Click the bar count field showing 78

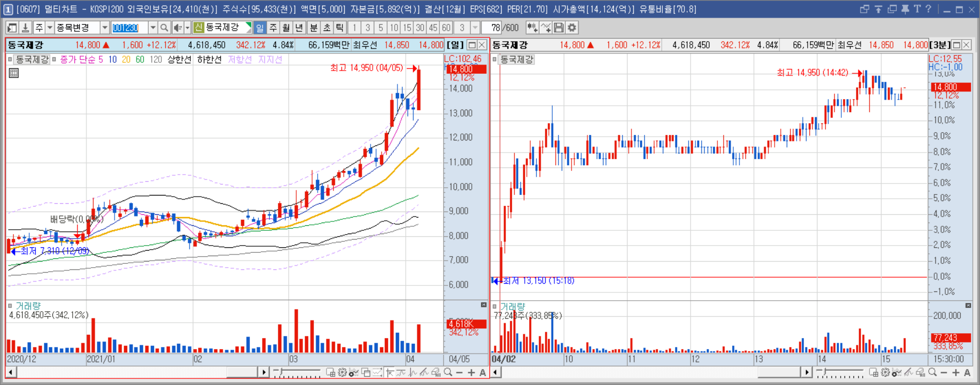492,28
